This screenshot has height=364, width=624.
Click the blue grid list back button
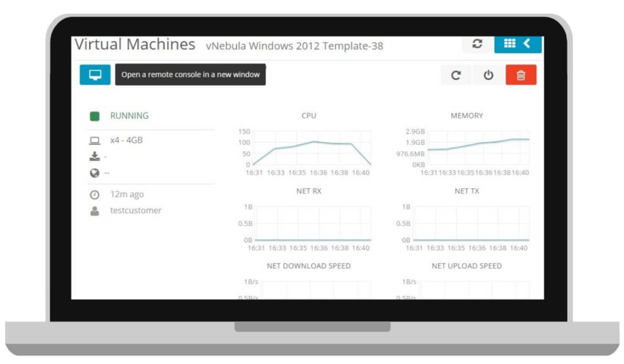(517, 44)
